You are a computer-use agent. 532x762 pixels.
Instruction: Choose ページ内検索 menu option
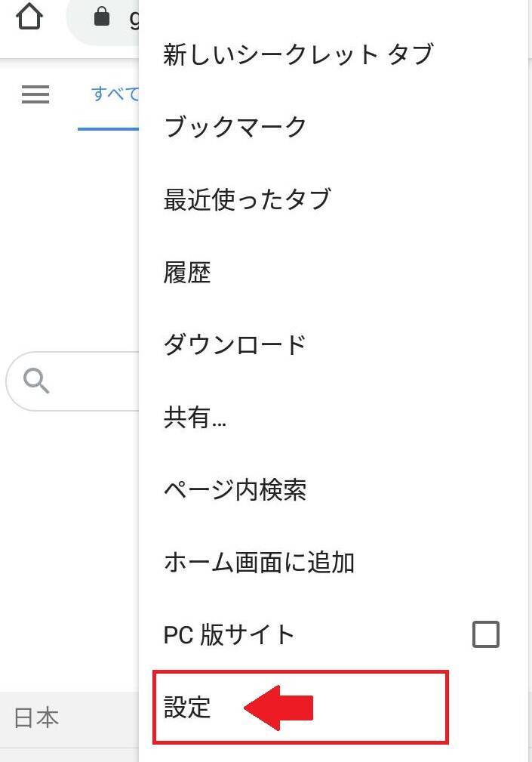coord(235,490)
